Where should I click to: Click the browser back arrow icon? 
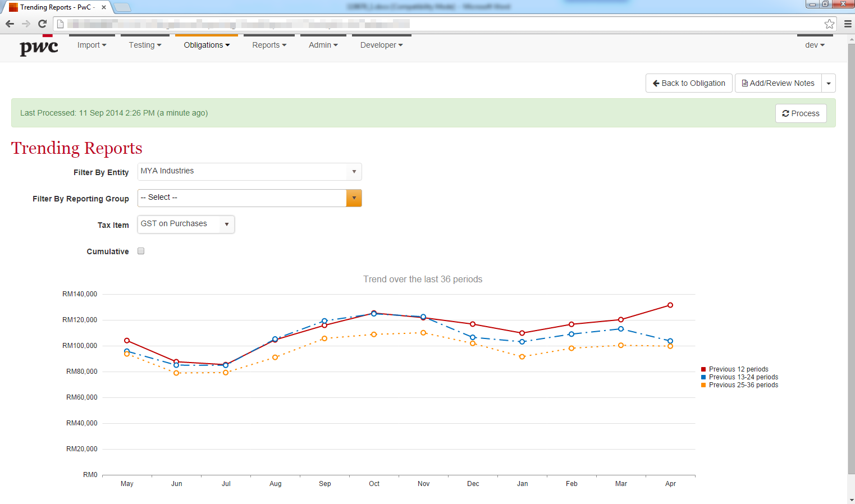[x=10, y=24]
